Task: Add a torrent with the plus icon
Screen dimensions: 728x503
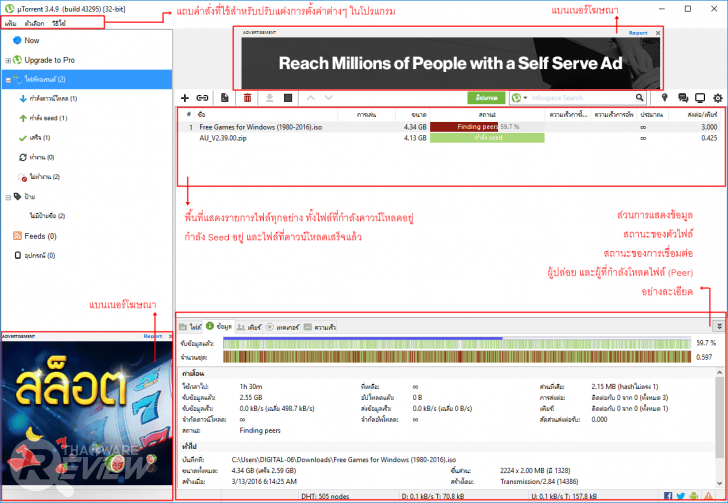Action: 185,98
